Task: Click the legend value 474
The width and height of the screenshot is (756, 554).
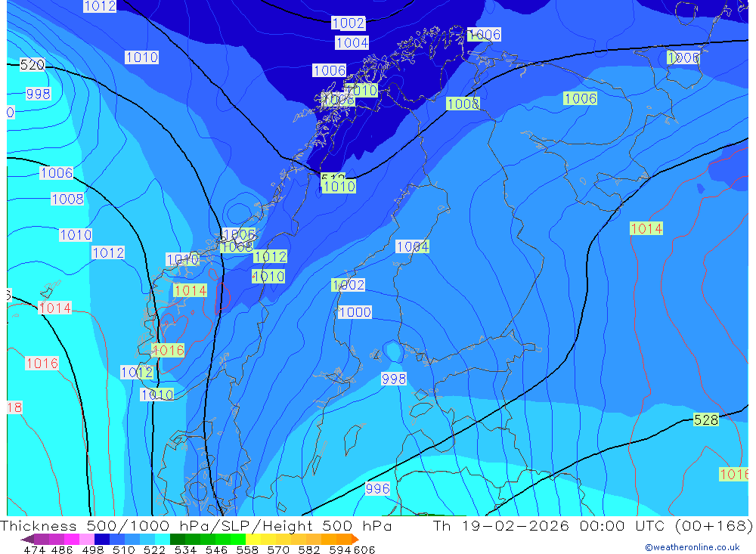Action: (34, 550)
